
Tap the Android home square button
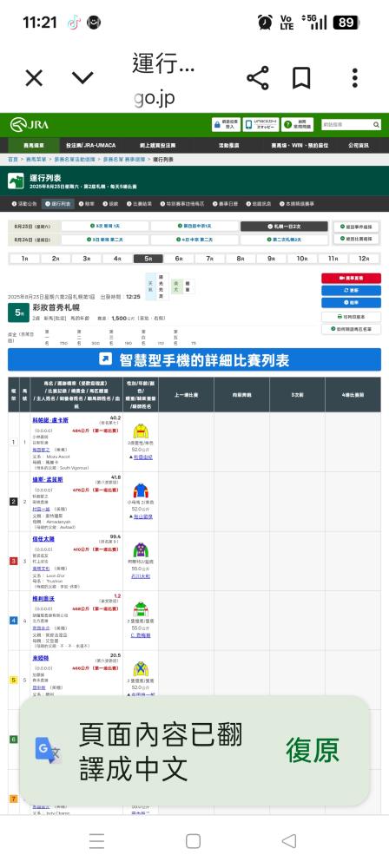click(x=193, y=841)
